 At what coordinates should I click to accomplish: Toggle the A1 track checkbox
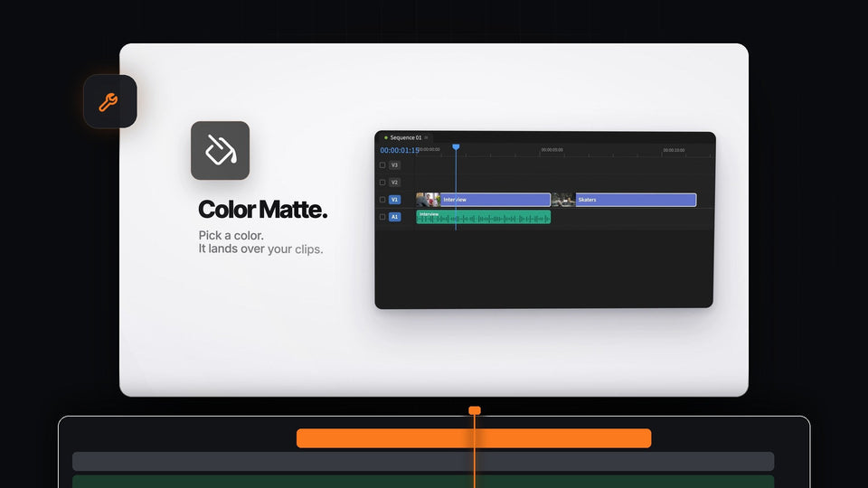tap(382, 217)
